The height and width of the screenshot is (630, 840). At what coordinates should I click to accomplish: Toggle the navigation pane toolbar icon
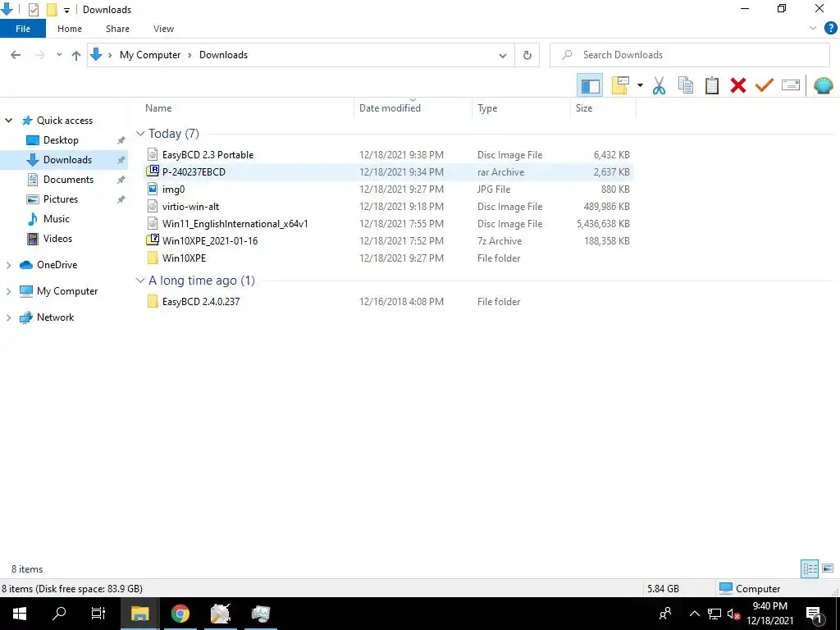[590, 85]
